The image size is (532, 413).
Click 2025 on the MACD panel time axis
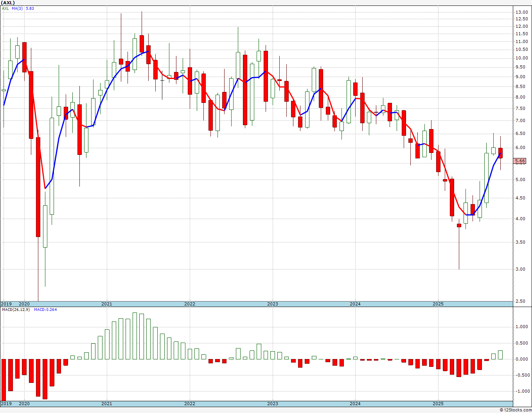coord(438,404)
